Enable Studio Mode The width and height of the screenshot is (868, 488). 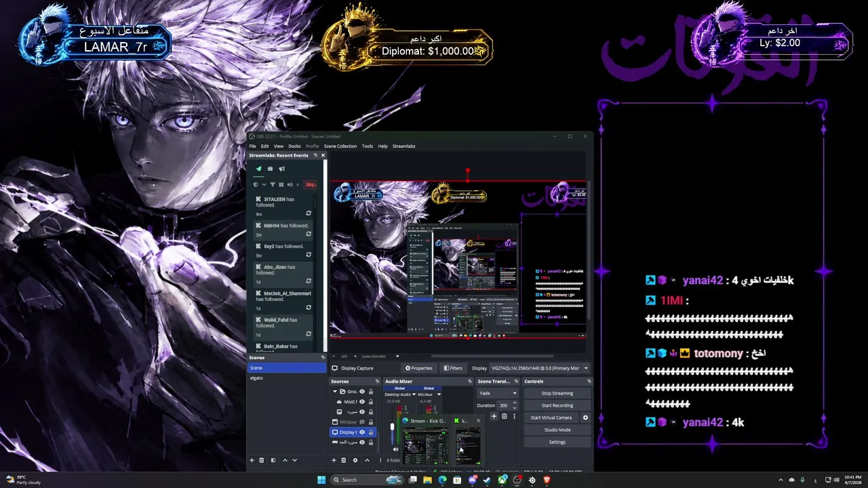[557, 430]
